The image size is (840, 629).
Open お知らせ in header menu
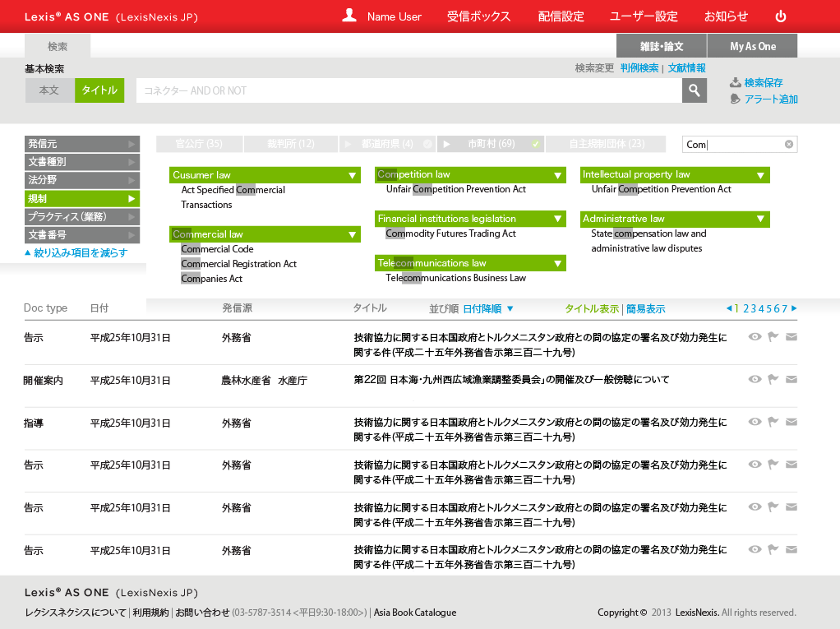coord(726,16)
